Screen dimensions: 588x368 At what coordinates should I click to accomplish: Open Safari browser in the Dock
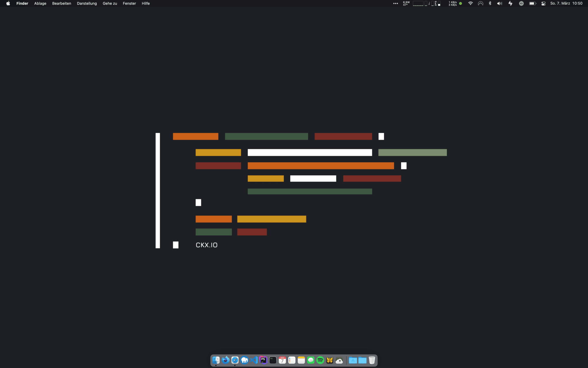[x=235, y=360]
